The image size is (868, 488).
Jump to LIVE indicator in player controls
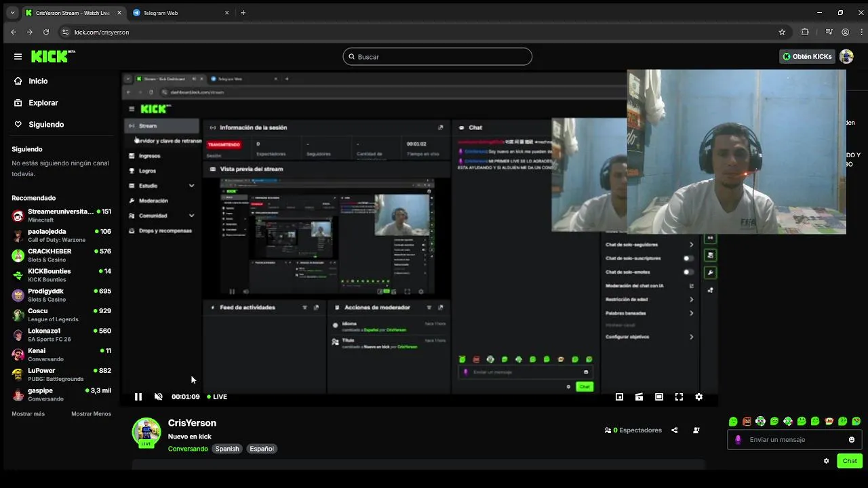coord(217,396)
